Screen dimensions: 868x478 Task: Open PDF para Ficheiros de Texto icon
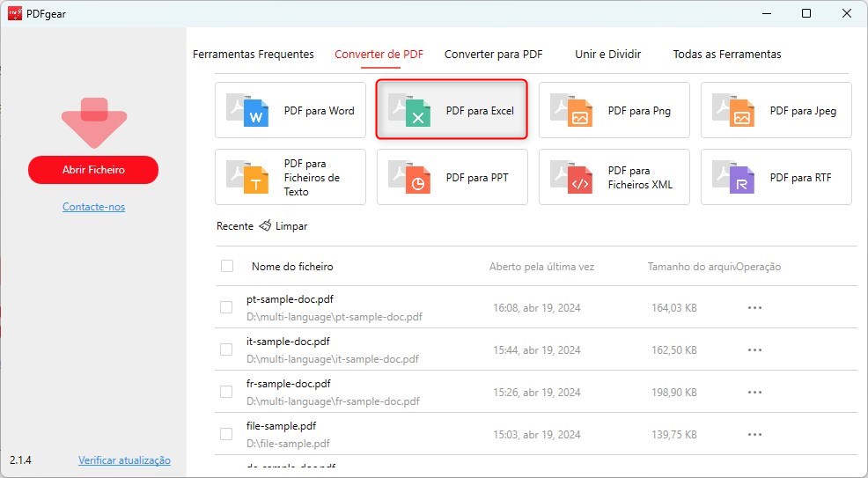(247, 177)
